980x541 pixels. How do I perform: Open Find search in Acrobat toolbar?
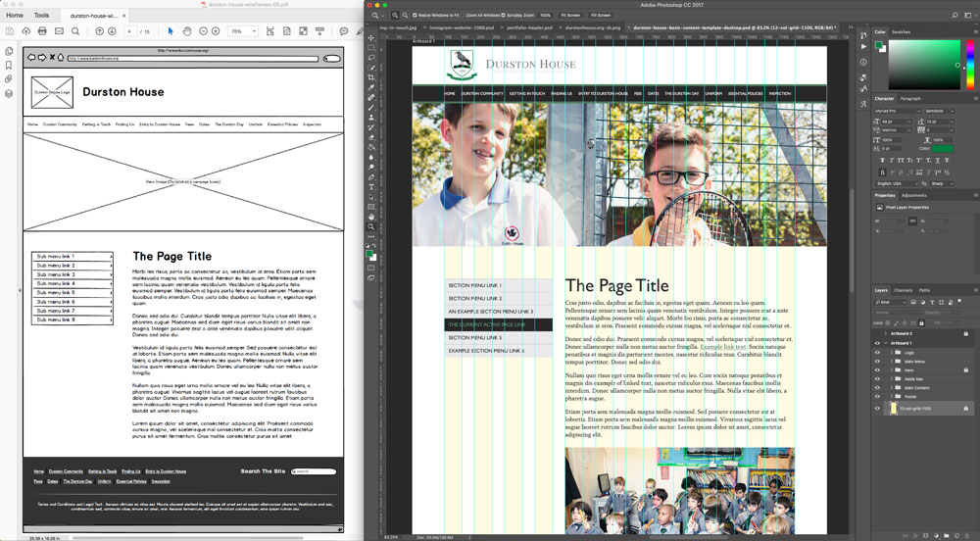[75, 30]
